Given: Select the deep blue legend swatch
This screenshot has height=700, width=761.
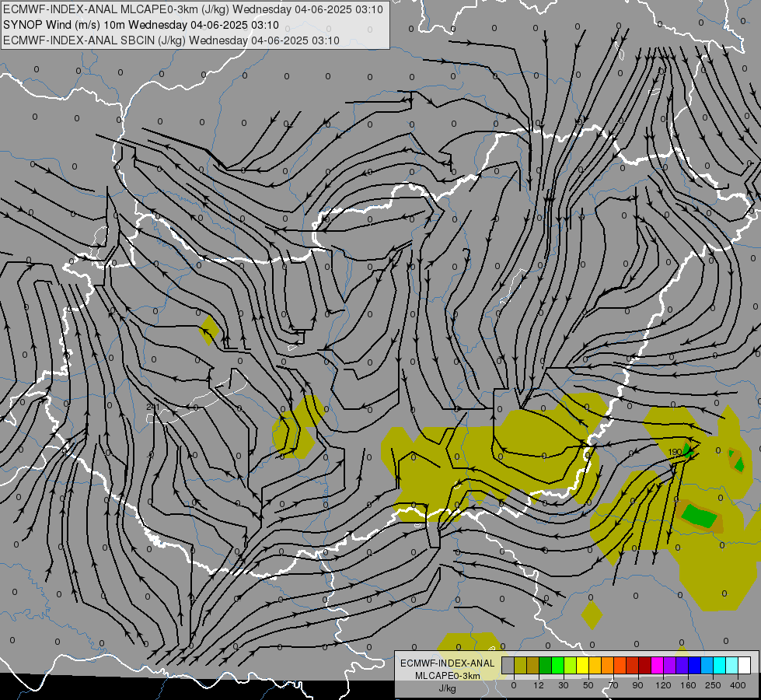Looking at the screenshot, I should 695,665.
